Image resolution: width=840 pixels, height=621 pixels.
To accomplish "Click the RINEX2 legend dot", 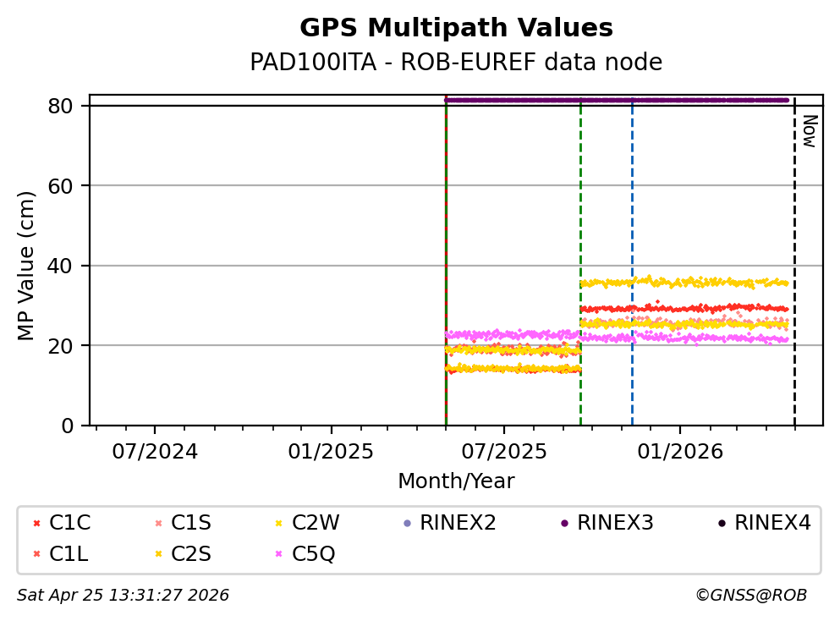I will pyautogui.click(x=407, y=524).
